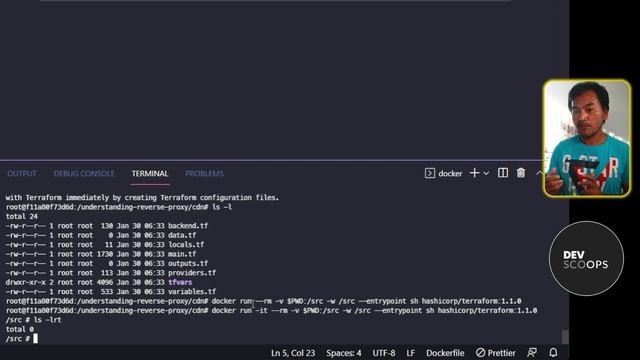Click the docker terminal shell icon
The width and height of the screenshot is (640, 360).
point(430,173)
